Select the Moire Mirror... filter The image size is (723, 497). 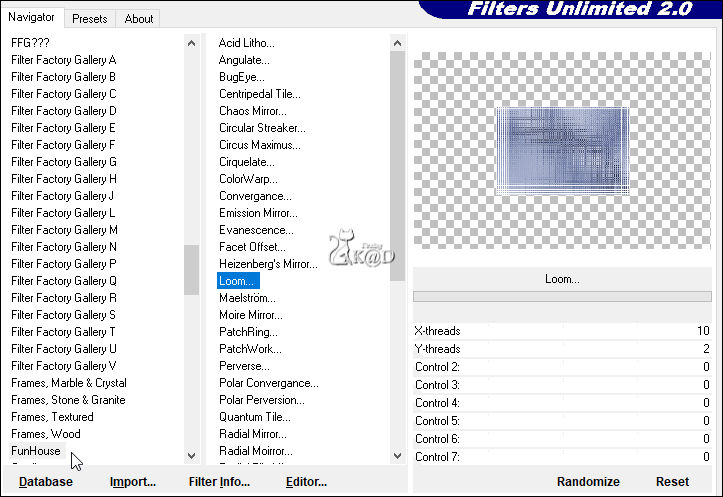[251, 315]
